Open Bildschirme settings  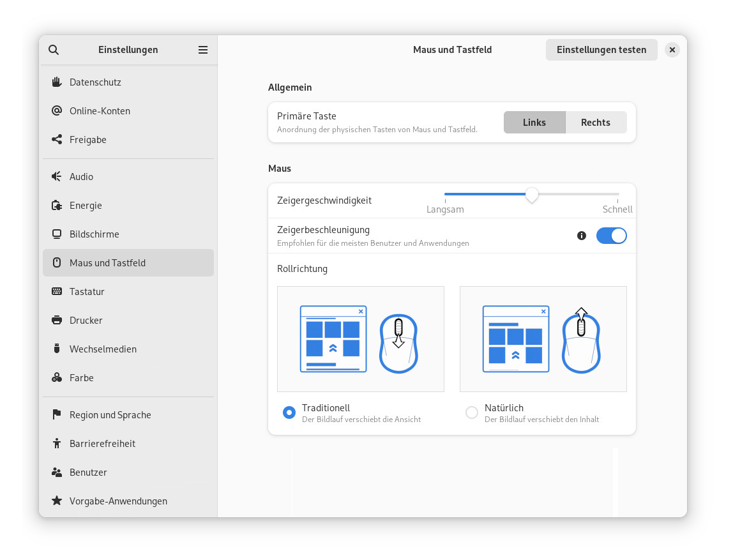pyautogui.click(x=94, y=234)
